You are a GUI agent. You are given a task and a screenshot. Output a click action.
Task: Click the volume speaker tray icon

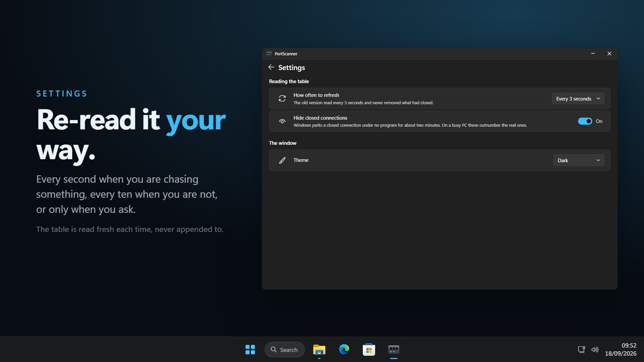tap(595, 349)
